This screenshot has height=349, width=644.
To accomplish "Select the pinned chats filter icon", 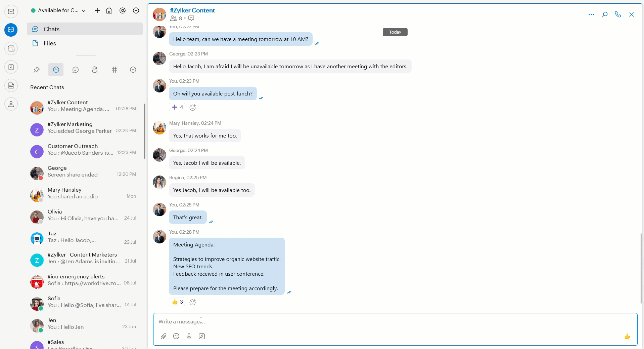I will (37, 70).
